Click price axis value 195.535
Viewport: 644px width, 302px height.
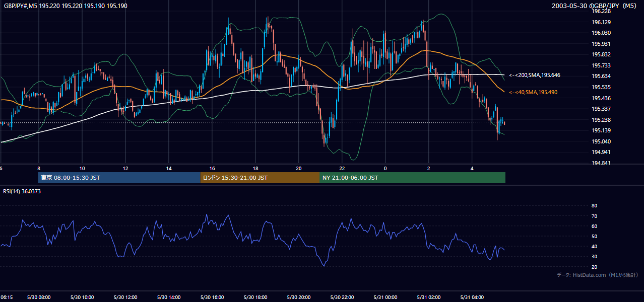coord(602,87)
